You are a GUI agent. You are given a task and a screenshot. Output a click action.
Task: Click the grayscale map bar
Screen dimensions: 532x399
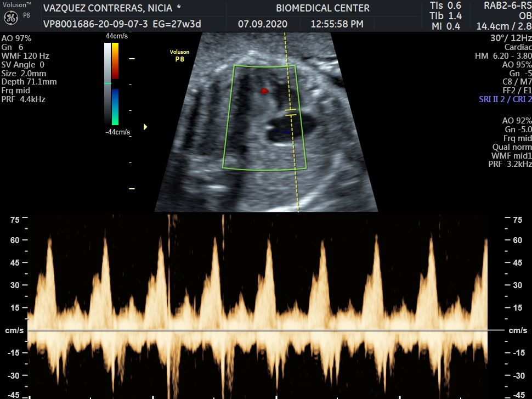coord(107,84)
